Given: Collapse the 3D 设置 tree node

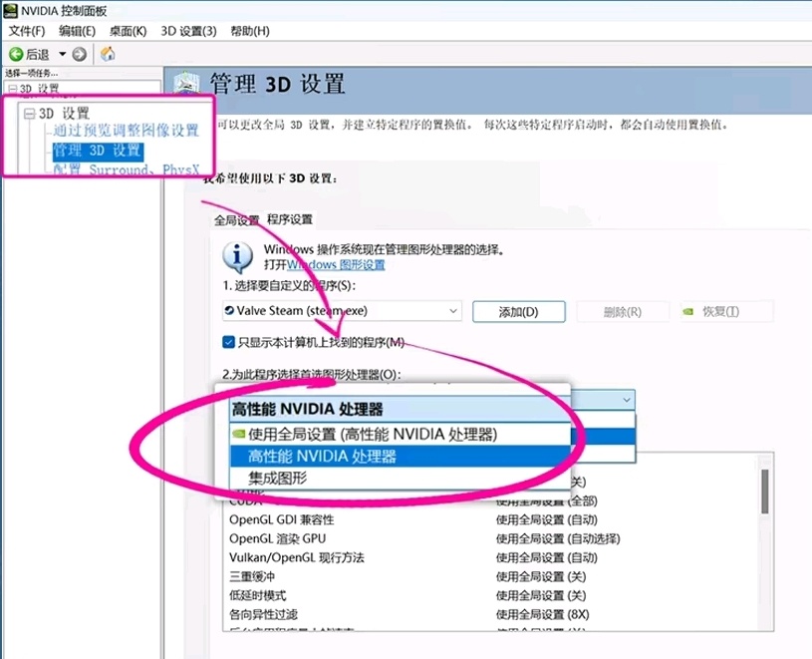Looking at the screenshot, I should point(29,113).
